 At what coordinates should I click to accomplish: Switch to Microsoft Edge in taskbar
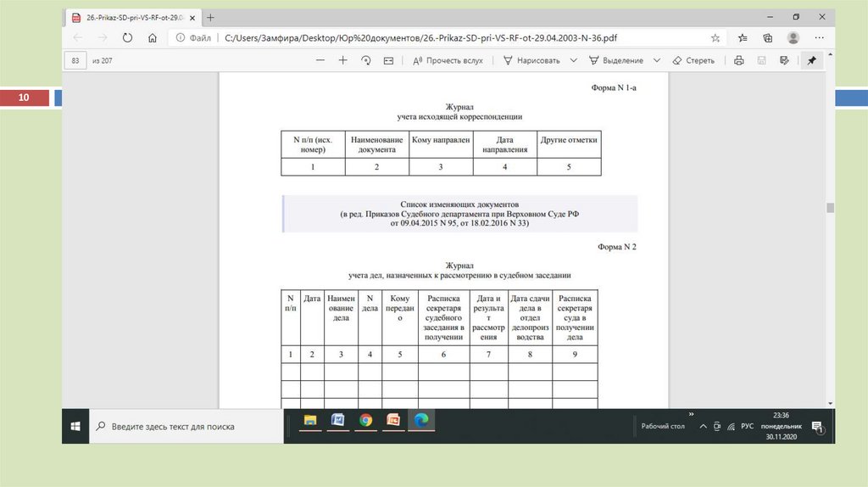coord(421,421)
